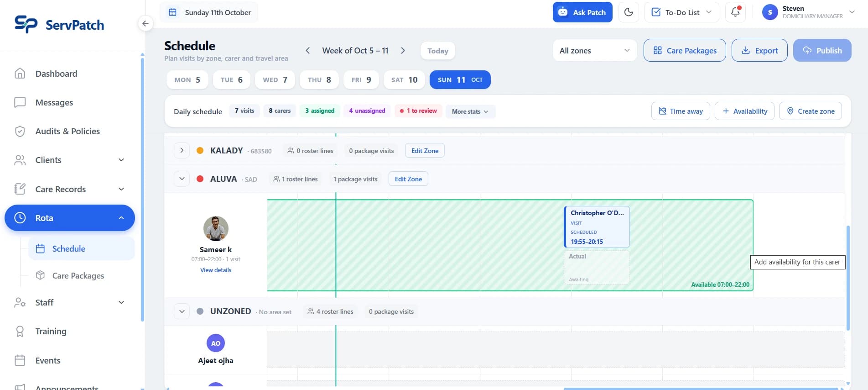
Task: Open the To-Do List dropdown
Action: (681, 12)
